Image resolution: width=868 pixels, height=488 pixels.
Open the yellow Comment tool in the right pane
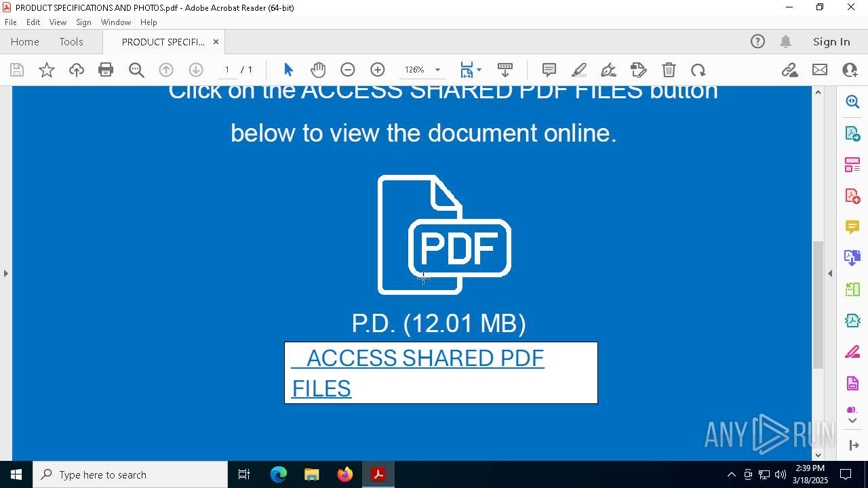click(x=852, y=227)
